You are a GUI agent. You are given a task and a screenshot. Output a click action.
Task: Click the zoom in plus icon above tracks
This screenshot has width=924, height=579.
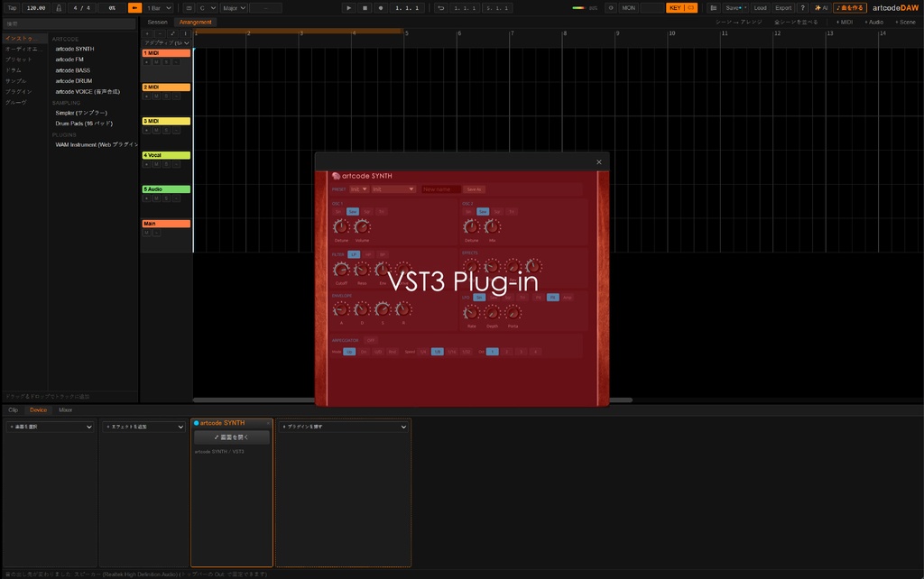click(147, 33)
